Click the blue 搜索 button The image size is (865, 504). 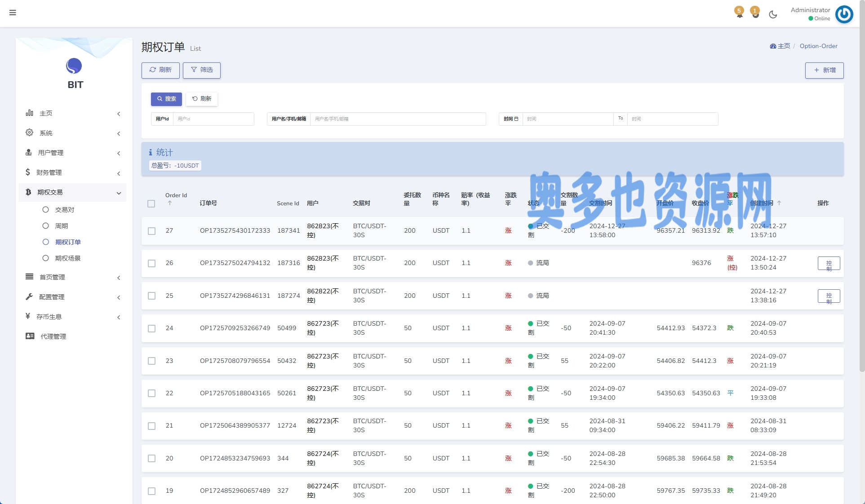click(166, 99)
